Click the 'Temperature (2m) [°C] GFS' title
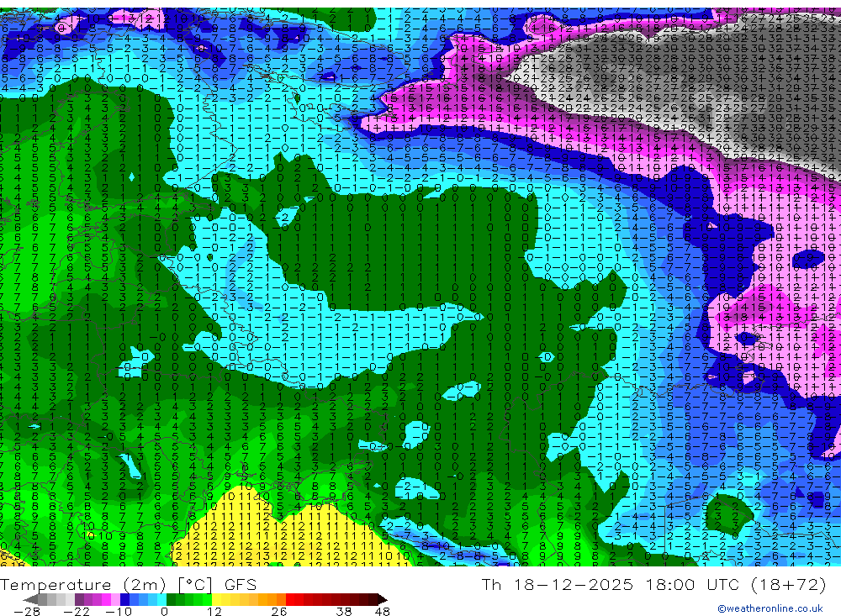The height and width of the screenshot is (616, 841). (x=128, y=584)
